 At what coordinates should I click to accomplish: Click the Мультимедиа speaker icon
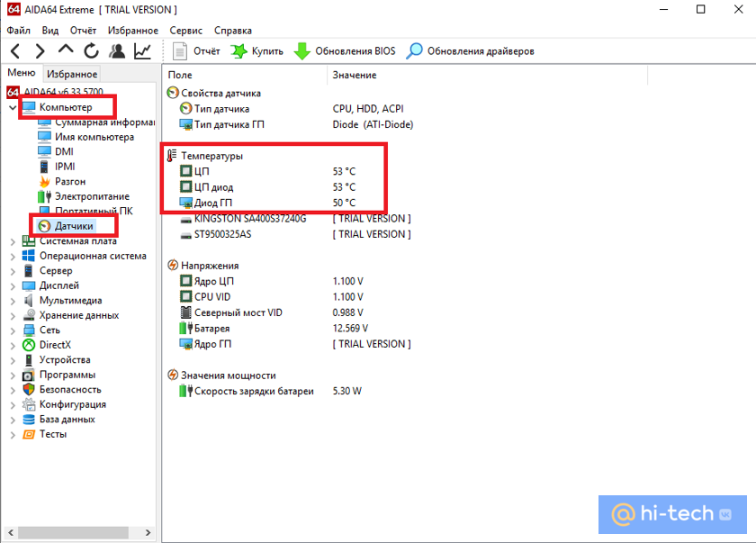pos(29,301)
